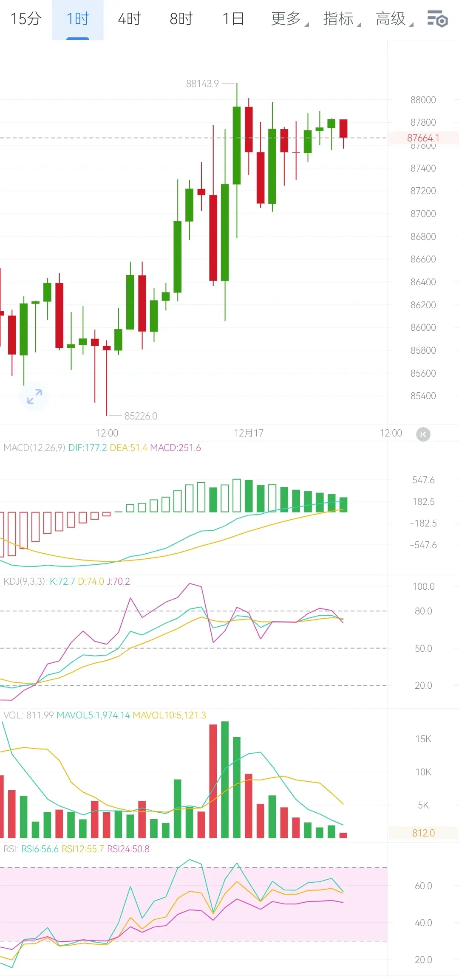
Task: Switch to the 1日 timeframe tab
Action: [x=233, y=19]
